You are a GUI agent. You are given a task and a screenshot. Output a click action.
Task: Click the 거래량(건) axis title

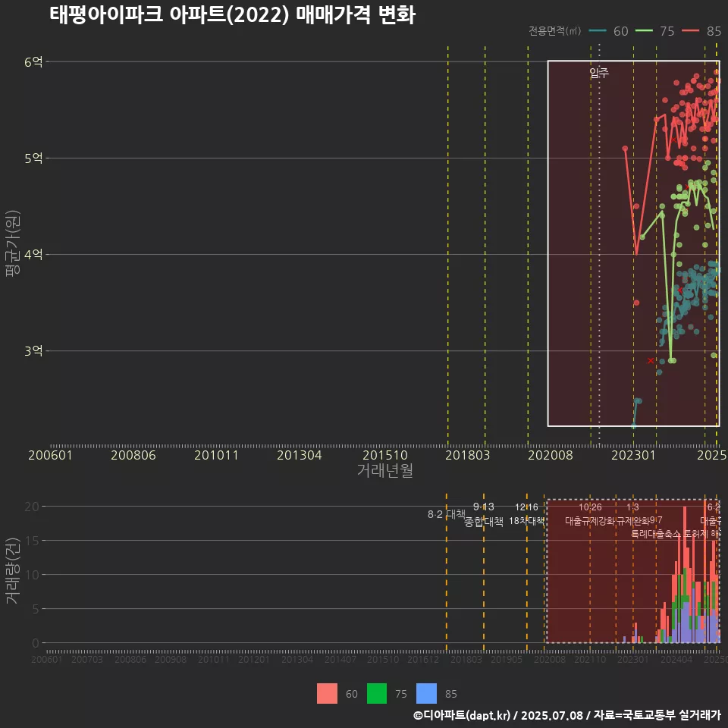(12, 570)
